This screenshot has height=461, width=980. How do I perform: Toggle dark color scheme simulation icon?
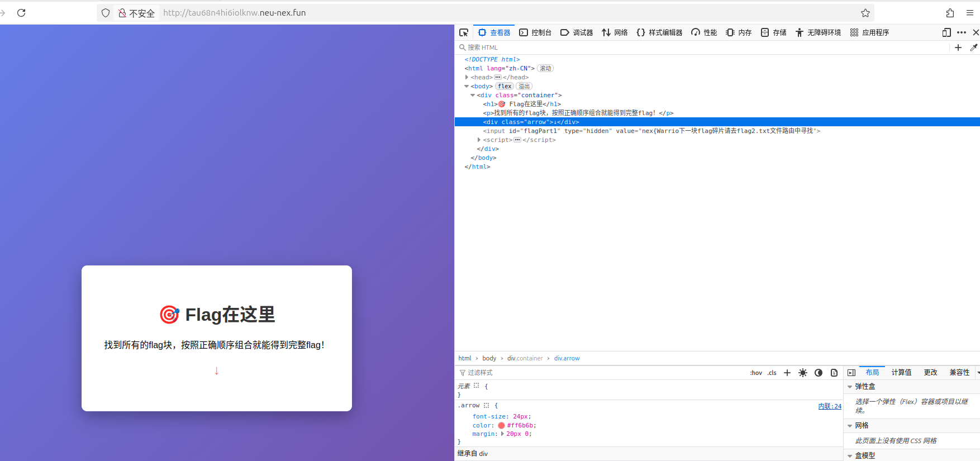pyautogui.click(x=819, y=373)
